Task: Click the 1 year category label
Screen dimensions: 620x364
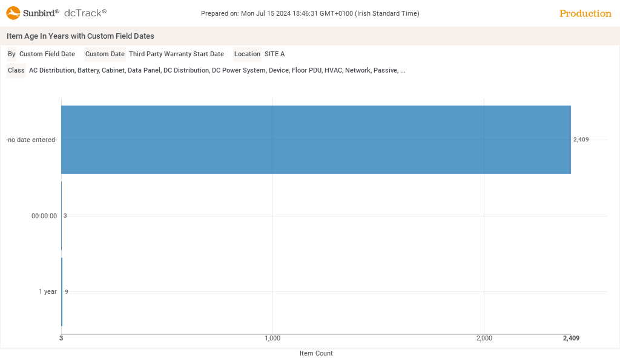Action: click(x=48, y=291)
